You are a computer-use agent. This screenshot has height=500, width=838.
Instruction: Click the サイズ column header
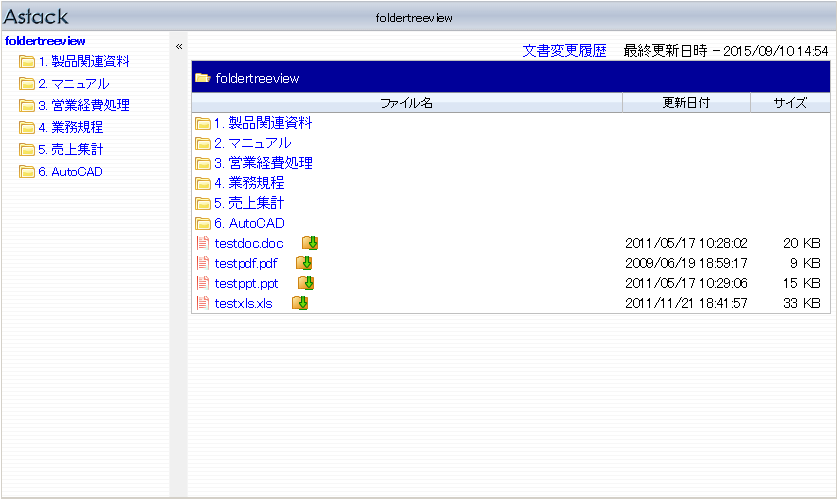tap(790, 103)
